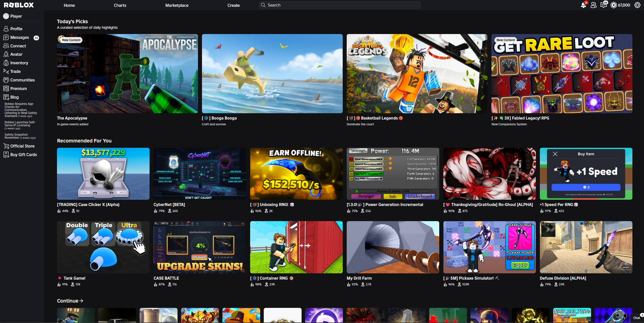This screenshot has width=644, height=323.
Task: Open the friends panel icon
Action: pos(593,5)
